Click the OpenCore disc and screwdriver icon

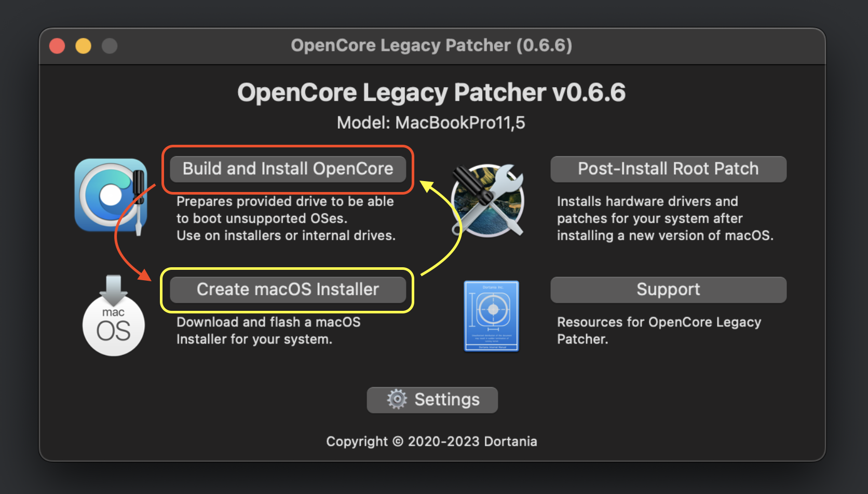tap(111, 196)
